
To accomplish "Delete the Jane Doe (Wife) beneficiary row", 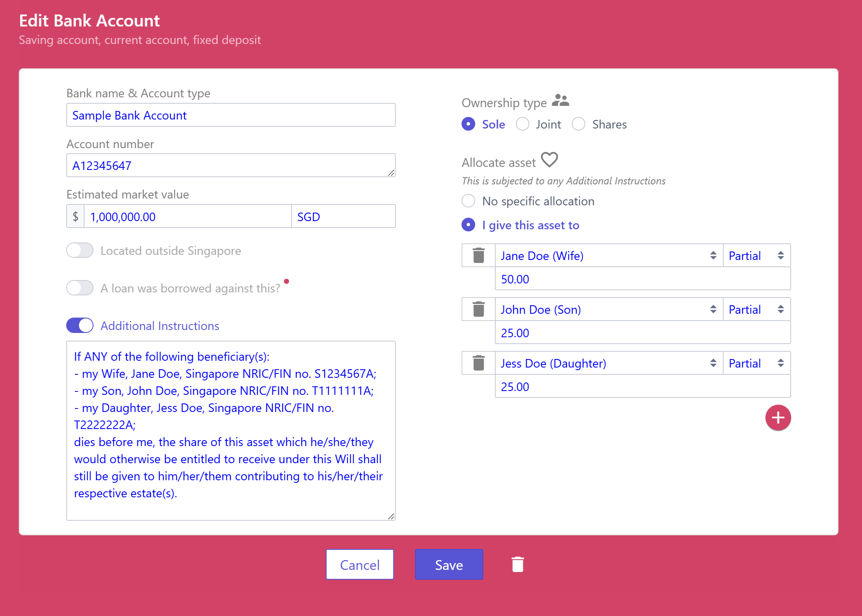I will pos(479,256).
